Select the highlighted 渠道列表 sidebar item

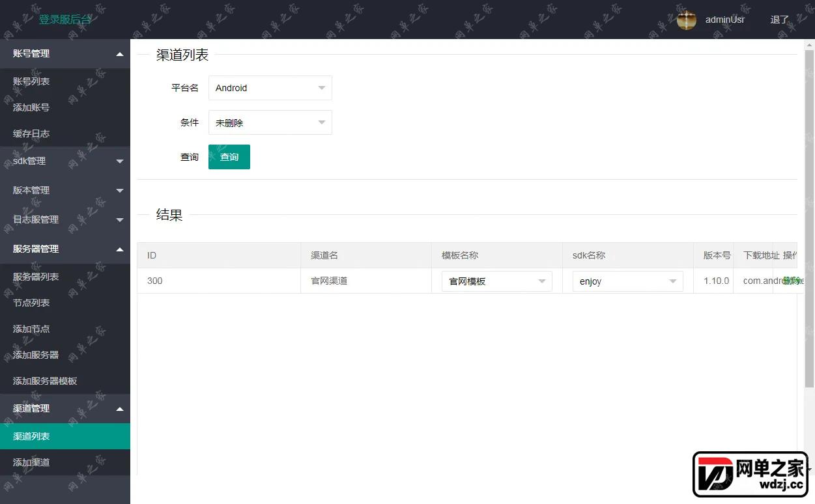(65, 436)
